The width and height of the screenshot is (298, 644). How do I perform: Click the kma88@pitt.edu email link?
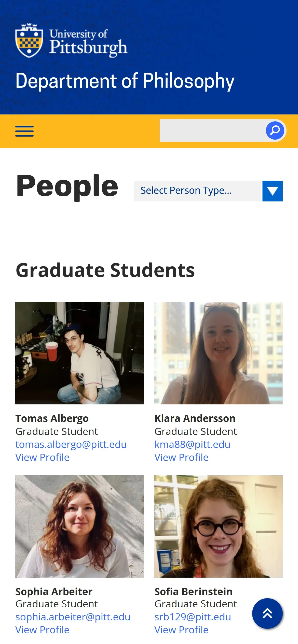192,444
